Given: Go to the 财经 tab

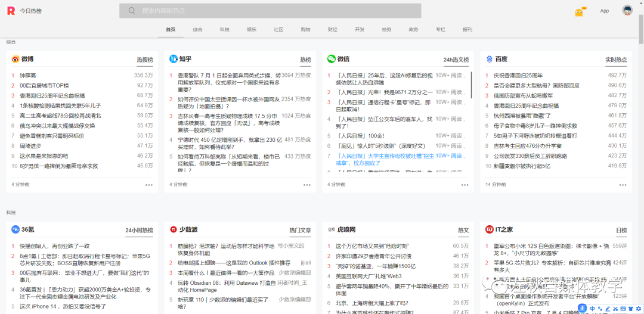Looking at the screenshot, I should click(x=333, y=30).
